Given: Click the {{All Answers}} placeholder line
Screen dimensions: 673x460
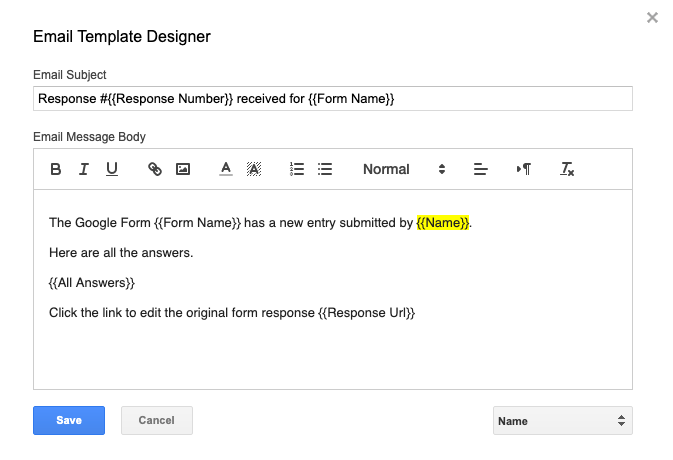Looking at the screenshot, I should pos(92,283).
